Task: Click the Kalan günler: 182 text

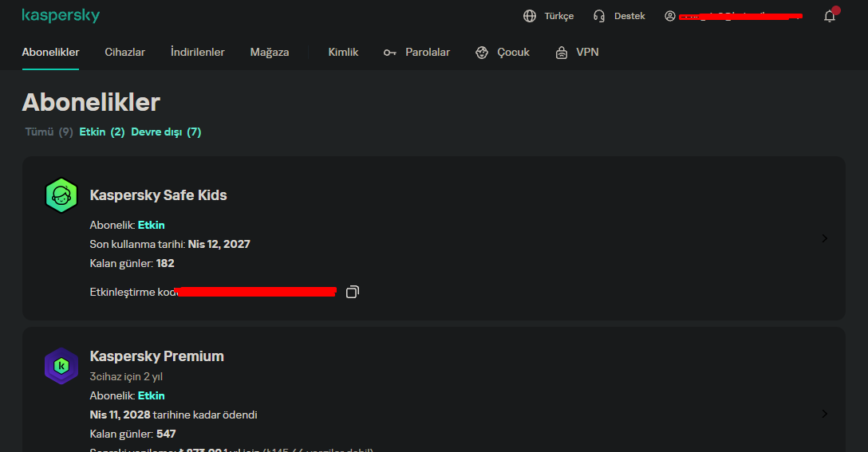Action: [x=132, y=263]
